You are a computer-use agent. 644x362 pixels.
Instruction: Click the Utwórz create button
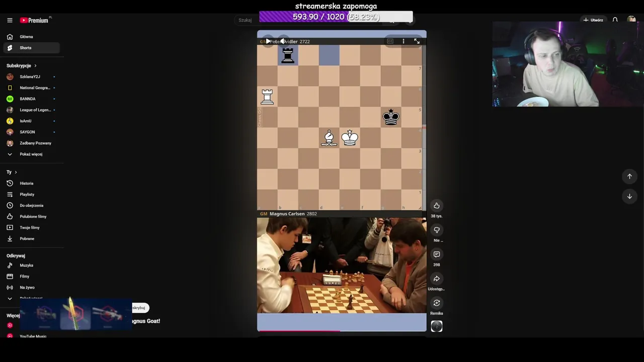[x=593, y=20]
